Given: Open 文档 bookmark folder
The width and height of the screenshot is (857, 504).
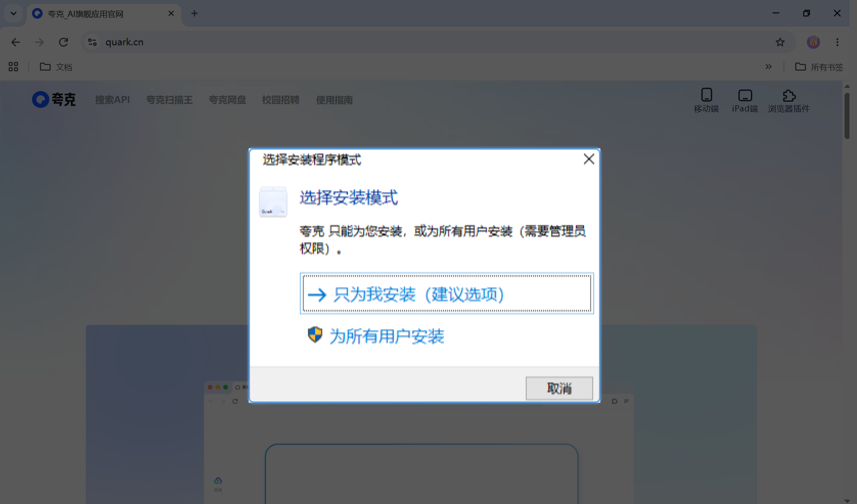Looking at the screenshot, I should pyautogui.click(x=56, y=67).
